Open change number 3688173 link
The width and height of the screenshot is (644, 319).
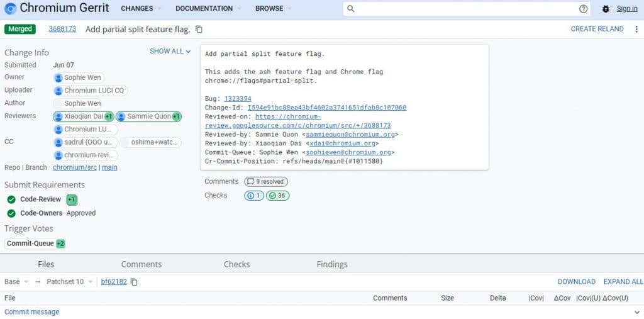(62, 29)
